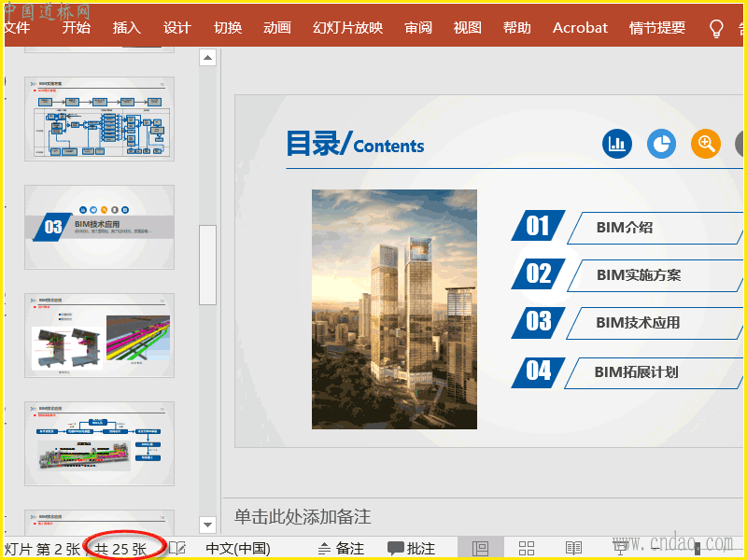Switch to Normal view icon
Image resolution: width=747 pixels, height=560 pixels.
coord(480,548)
